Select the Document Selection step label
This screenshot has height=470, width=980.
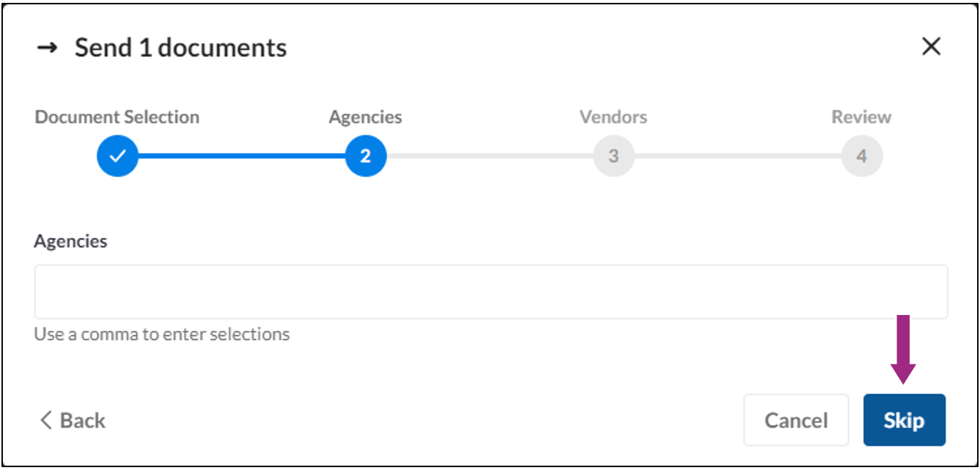point(116,116)
